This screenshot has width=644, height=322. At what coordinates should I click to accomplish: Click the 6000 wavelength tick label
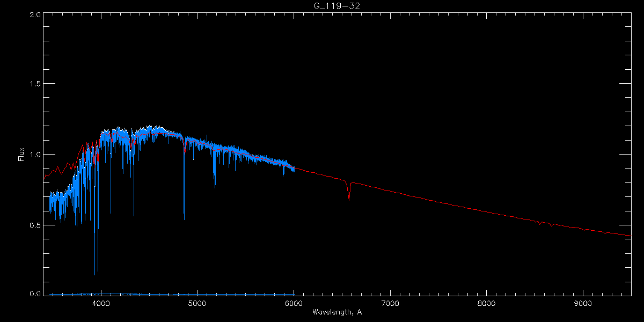[294, 303]
